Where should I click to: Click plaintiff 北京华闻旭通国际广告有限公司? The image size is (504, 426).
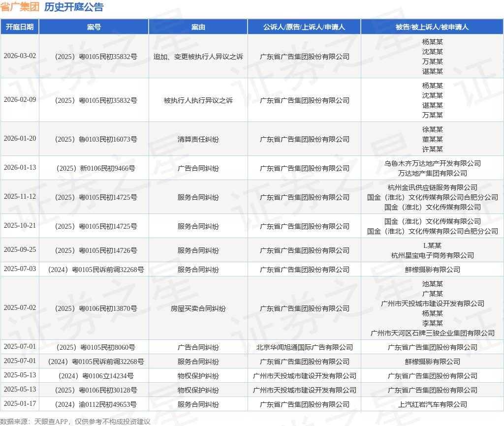[304, 348]
